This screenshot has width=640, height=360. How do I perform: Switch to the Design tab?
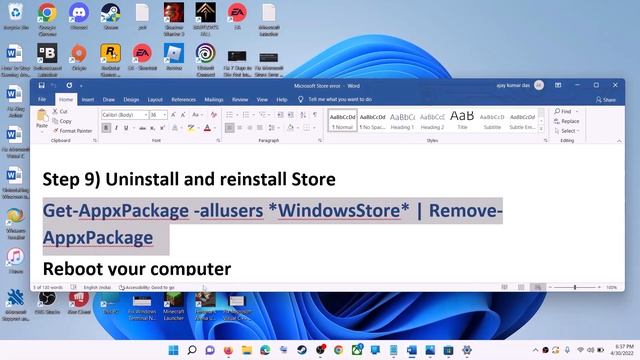tap(131, 99)
